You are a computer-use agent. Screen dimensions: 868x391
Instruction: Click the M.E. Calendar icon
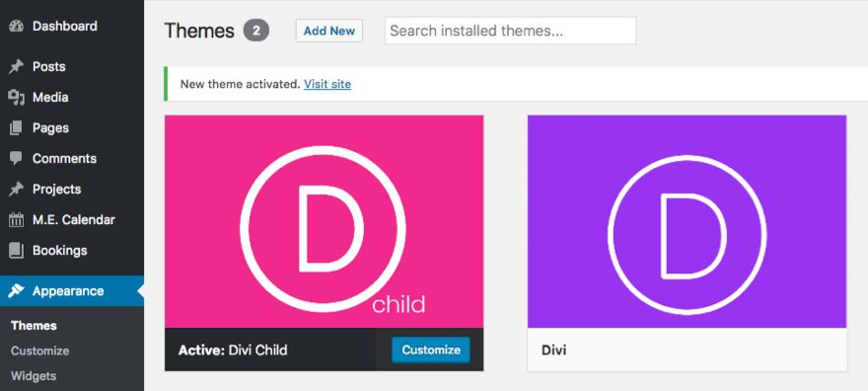17,220
